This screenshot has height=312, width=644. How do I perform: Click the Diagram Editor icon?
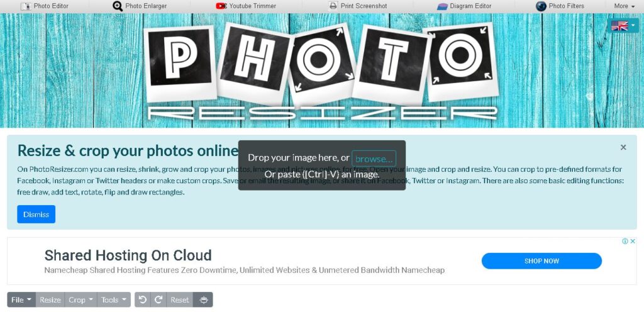click(x=442, y=6)
